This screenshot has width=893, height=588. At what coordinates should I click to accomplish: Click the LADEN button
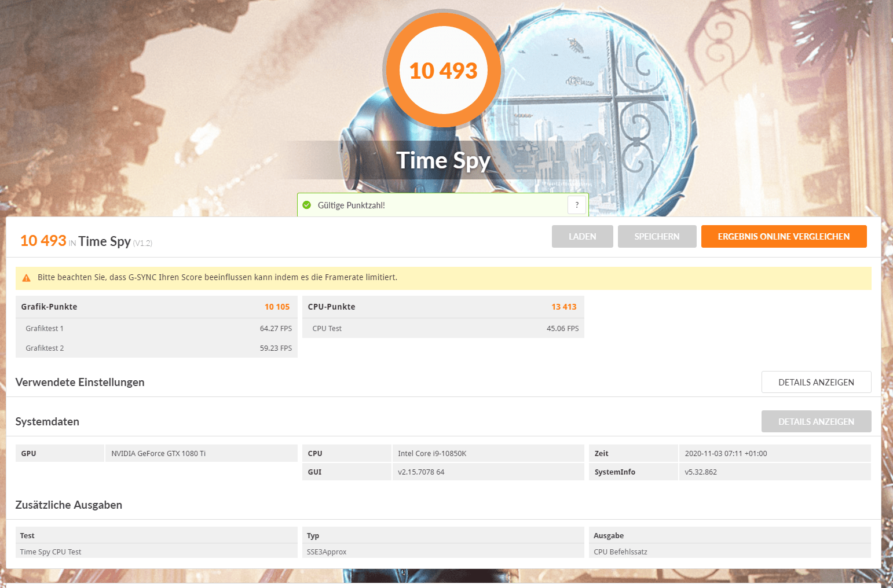click(x=582, y=236)
